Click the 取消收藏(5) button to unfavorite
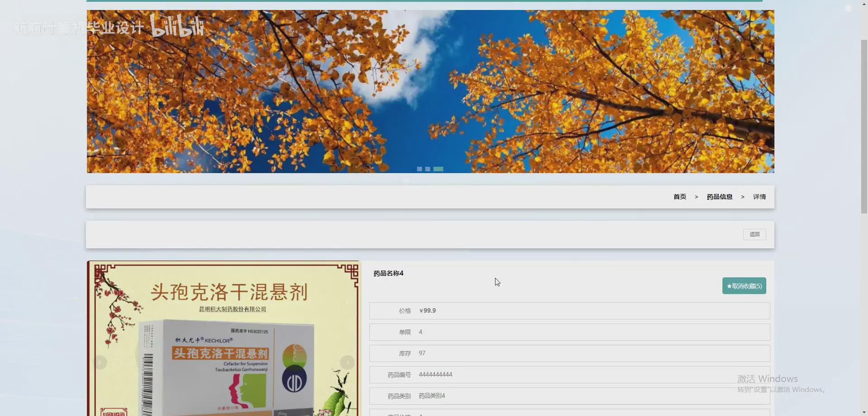The height and width of the screenshot is (416, 868). tap(744, 285)
